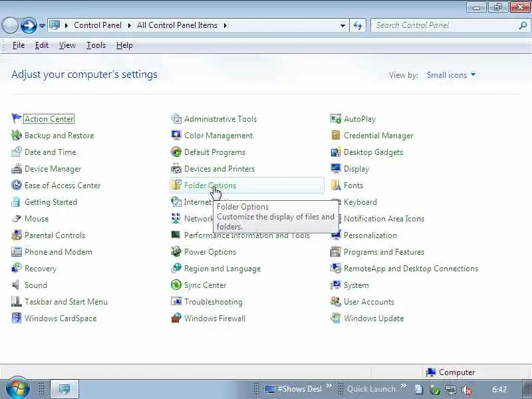This screenshot has width=532, height=399.
Task: Click the network tray icon
Action: pos(451,390)
